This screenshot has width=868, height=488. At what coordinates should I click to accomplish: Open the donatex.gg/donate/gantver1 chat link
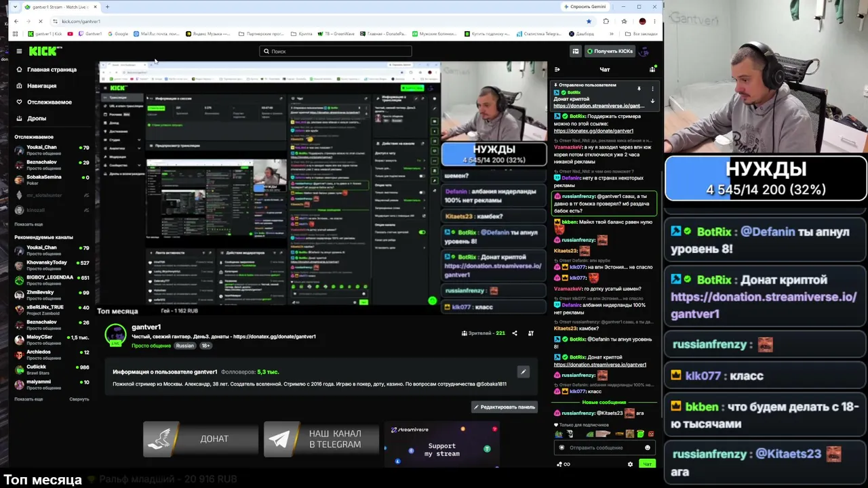click(593, 131)
